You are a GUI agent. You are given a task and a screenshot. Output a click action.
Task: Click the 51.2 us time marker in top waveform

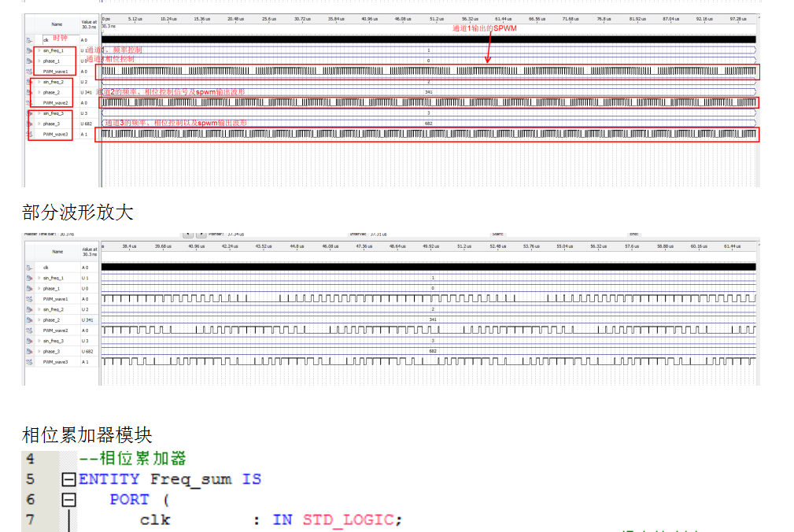tap(435, 18)
